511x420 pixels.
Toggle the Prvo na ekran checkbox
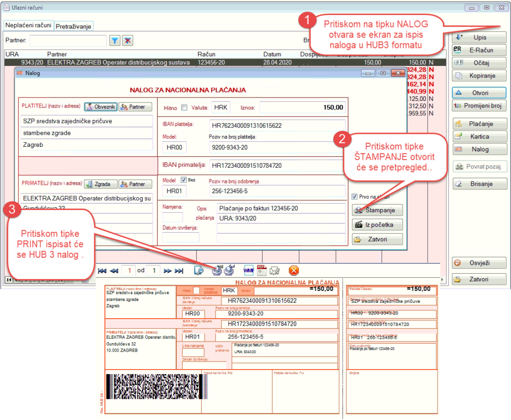point(355,197)
